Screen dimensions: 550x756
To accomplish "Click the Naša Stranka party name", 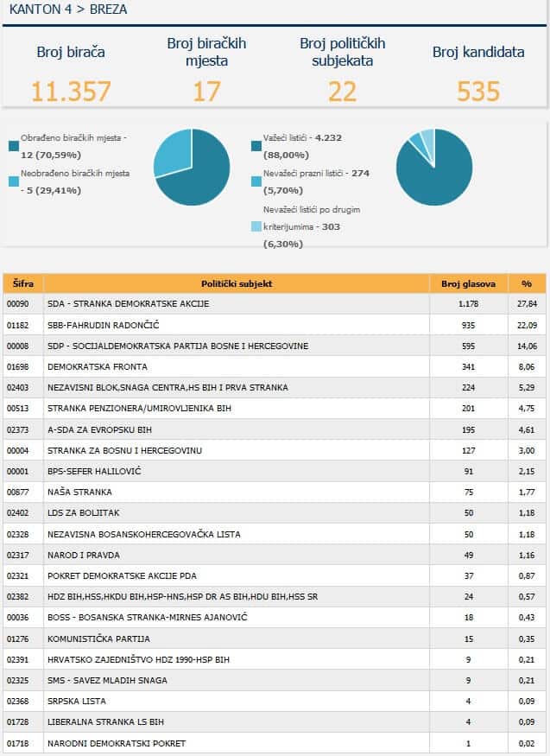I will pyautogui.click(x=79, y=492).
